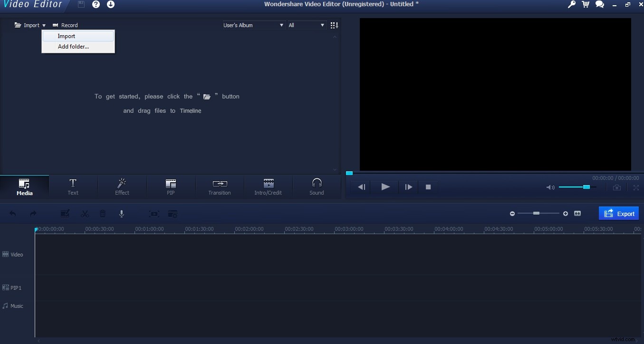The width and height of the screenshot is (644, 344).
Task: Adjust the timeline zoom slider
Action: point(538,214)
